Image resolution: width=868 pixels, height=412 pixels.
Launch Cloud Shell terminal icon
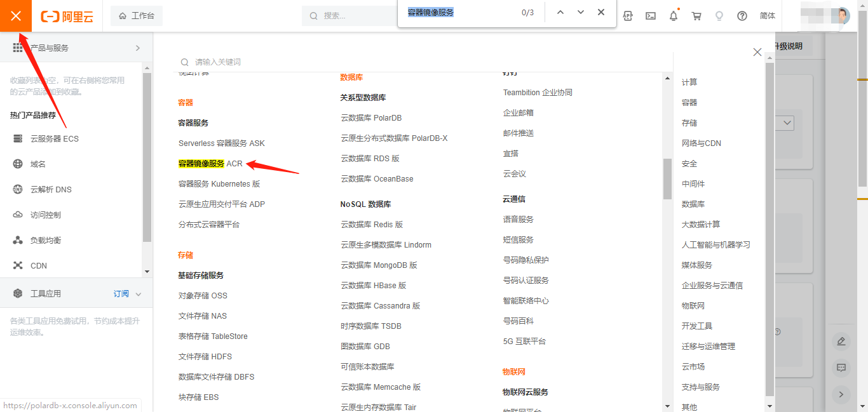pos(651,16)
